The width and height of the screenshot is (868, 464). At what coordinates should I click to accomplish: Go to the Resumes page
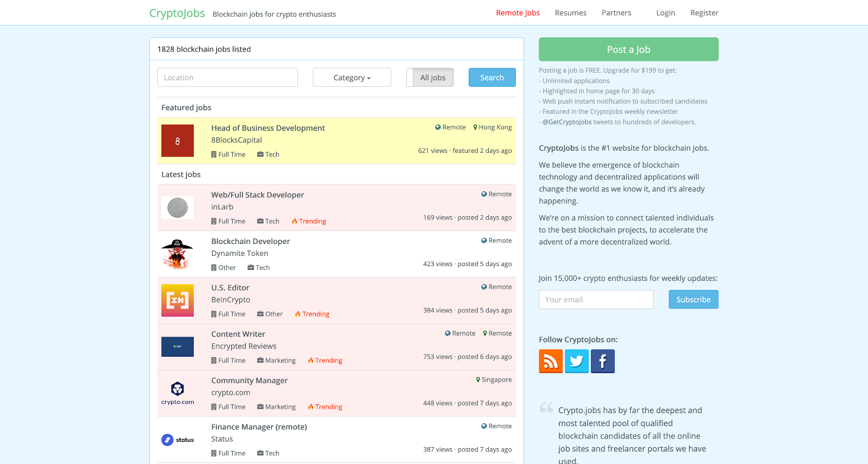(570, 13)
